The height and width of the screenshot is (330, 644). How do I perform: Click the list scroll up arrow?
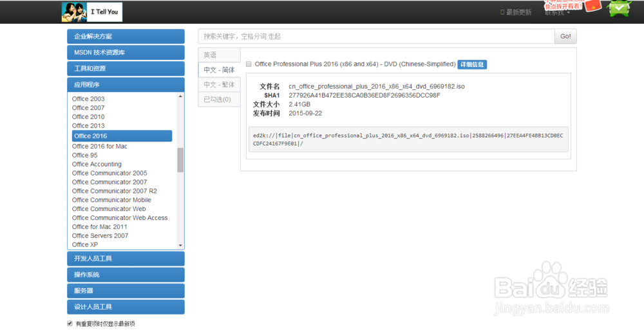pyautogui.click(x=180, y=96)
